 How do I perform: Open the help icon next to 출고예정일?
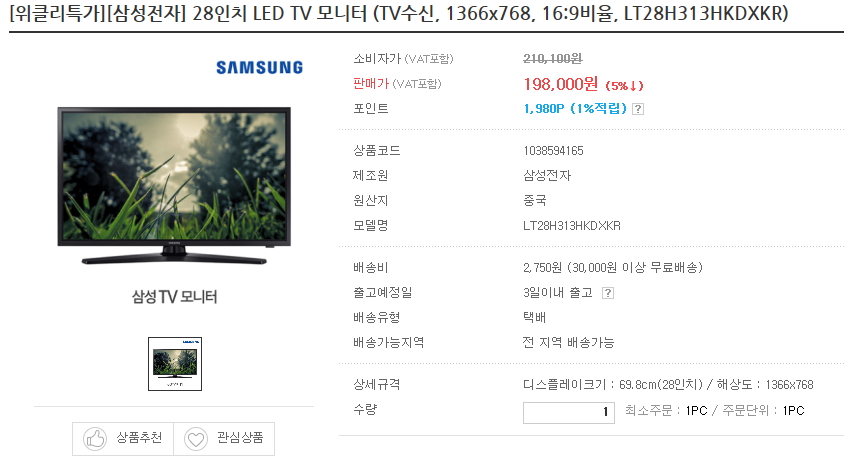pyautogui.click(x=608, y=293)
